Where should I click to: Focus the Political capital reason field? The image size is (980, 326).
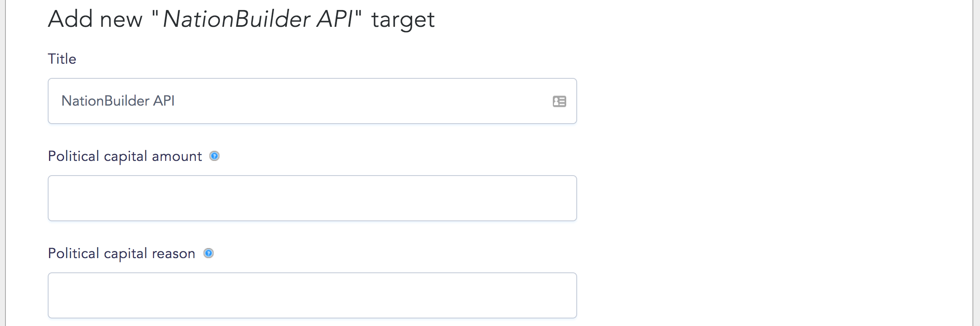tap(312, 295)
